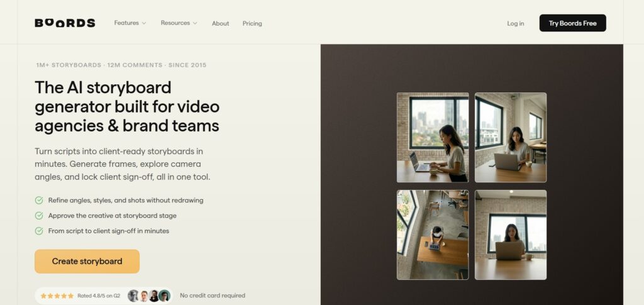The image size is (644, 305).
Task: Select the front-angle woman at desk frame
Action: pos(511,138)
